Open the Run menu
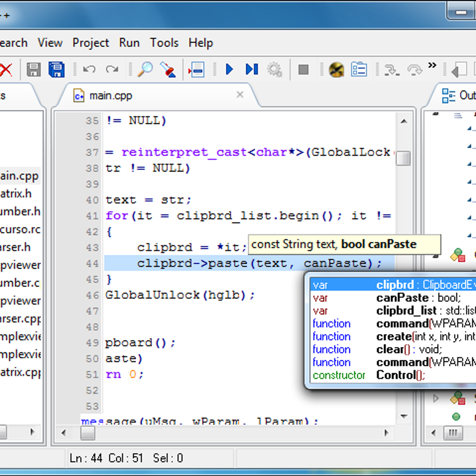This screenshot has width=476, height=476. (129, 43)
